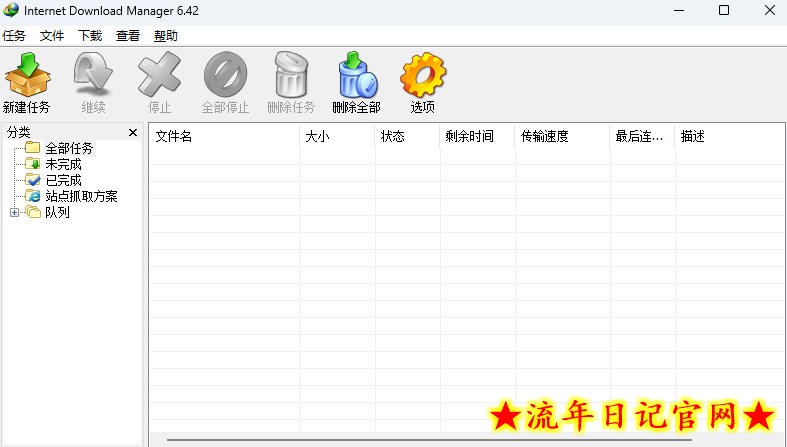This screenshot has width=787, height=447.
Task: Sort by the 文件名 column header
Action: point(225,136)
